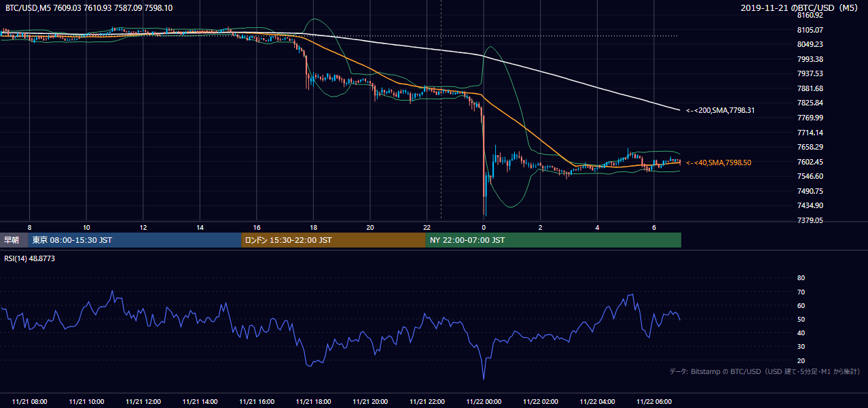Click the Bitstamp data source note
Image resolution: width=868 pixels, height=408 pixels.
pyautogui.click(x=765, y=371)
